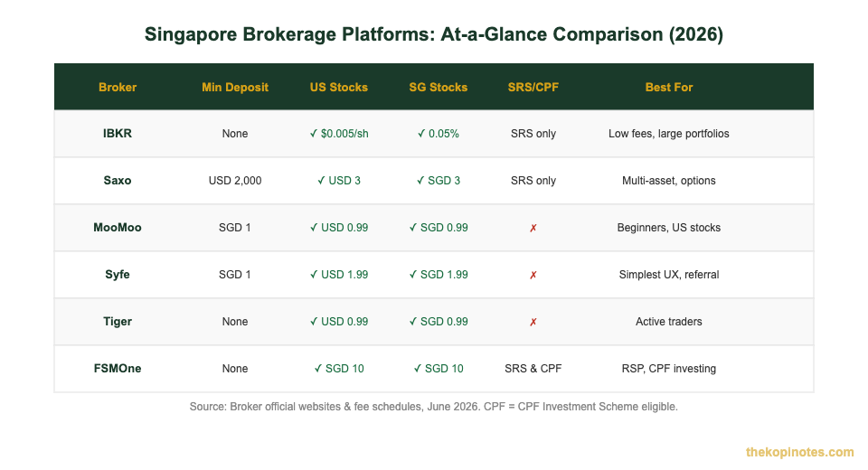Click the red cross in MooMoo row
868x470 pixels.
click(533, 228)
